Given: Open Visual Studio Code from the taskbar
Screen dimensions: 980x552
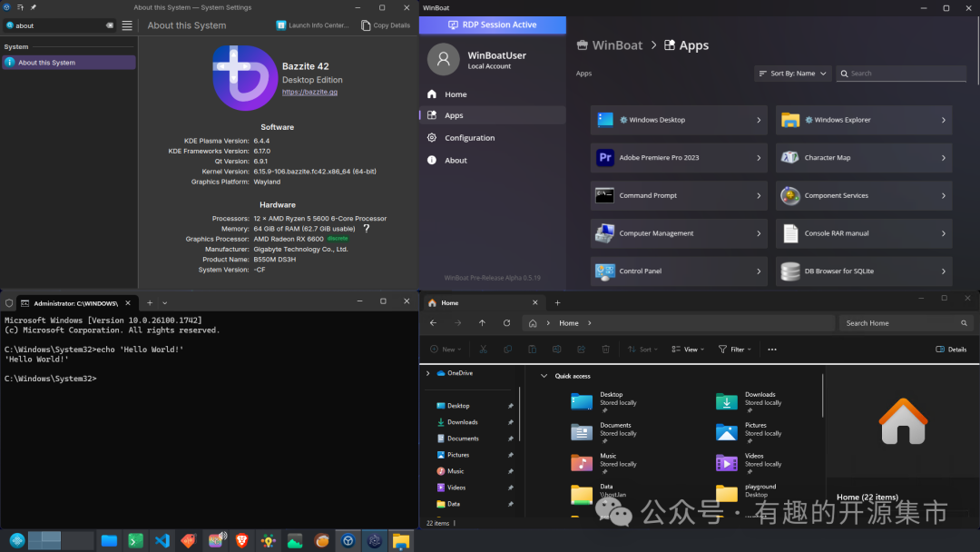Looking at the screenshot, I should 162,541.
